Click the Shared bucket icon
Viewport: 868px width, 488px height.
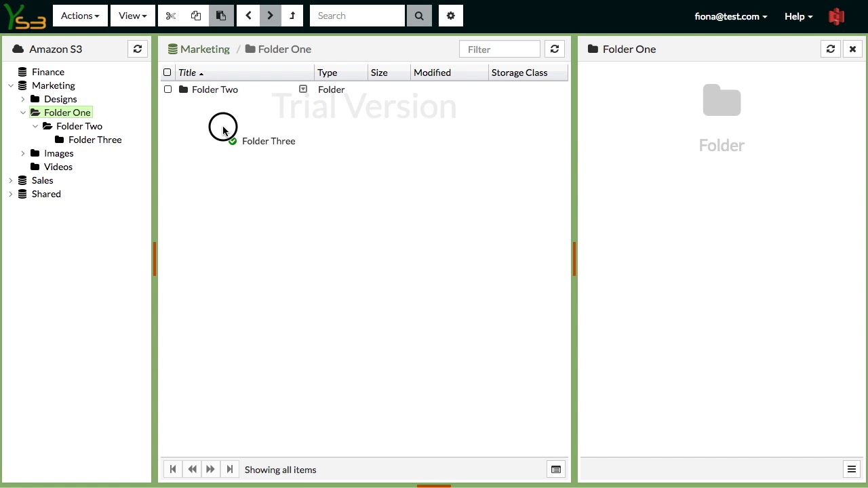pos(23,194)
